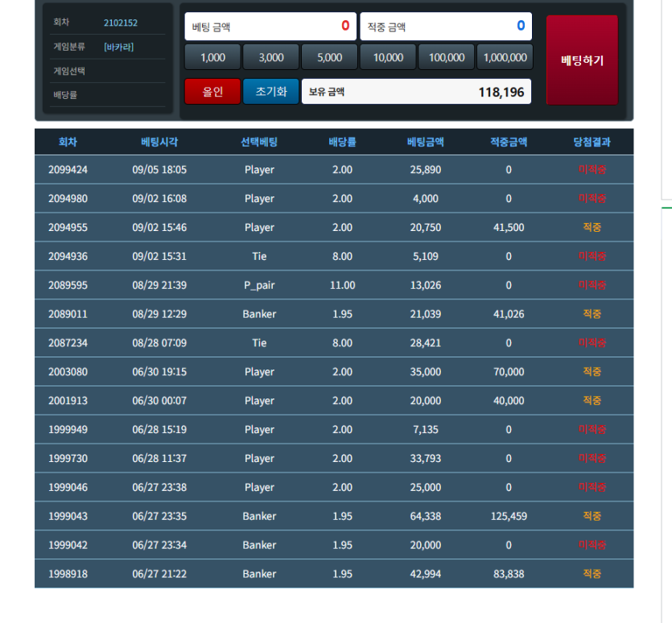672x623 pixels.
Task: Click the 적중 금액 field
Action: (x=446, y=26)
